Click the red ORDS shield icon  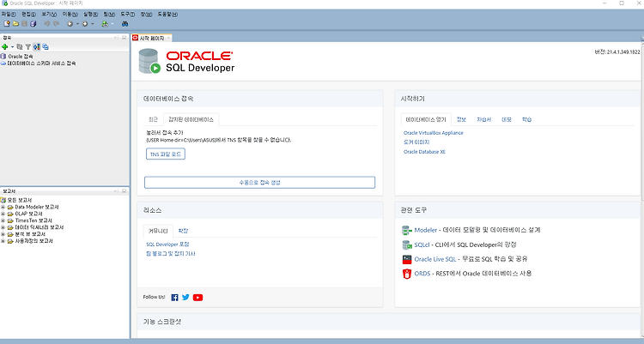pos(407,274)
